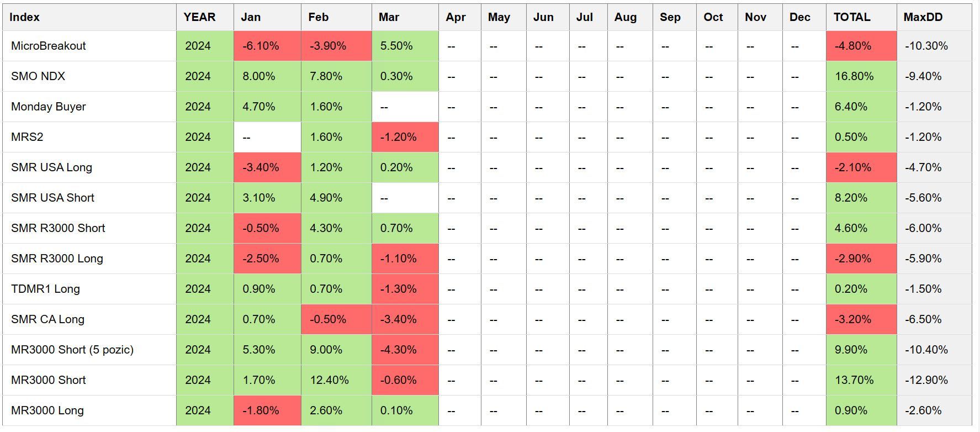Select the MicroBreakout row label
This screenshot has width=980, height=432.
[x=49, y=46]
